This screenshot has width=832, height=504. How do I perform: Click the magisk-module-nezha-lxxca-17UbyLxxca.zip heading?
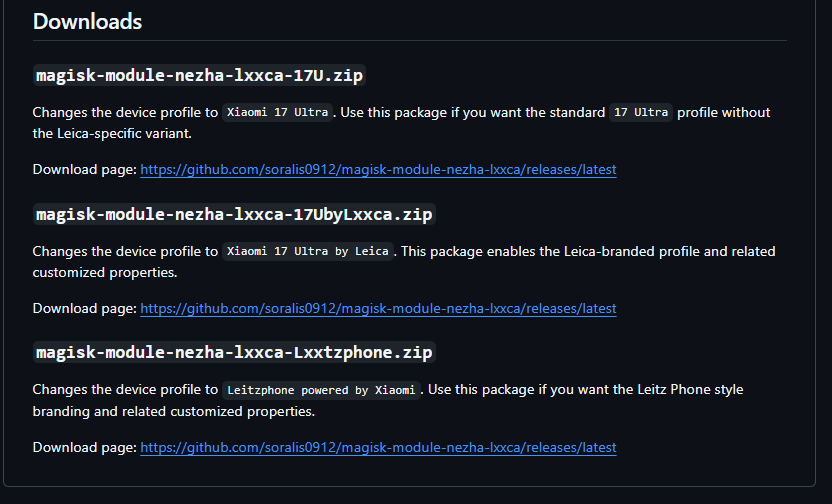[x=234, y=214]
